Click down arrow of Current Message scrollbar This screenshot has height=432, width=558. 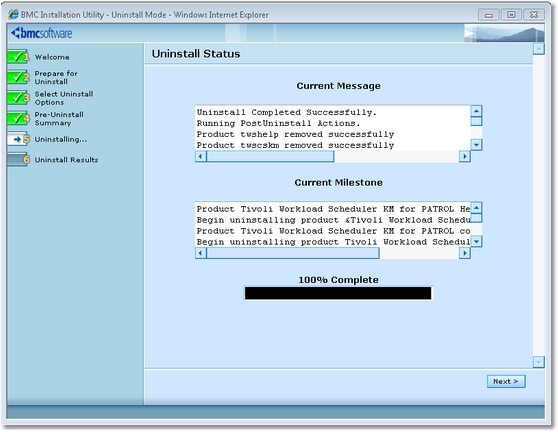click(x=476, y=144)
